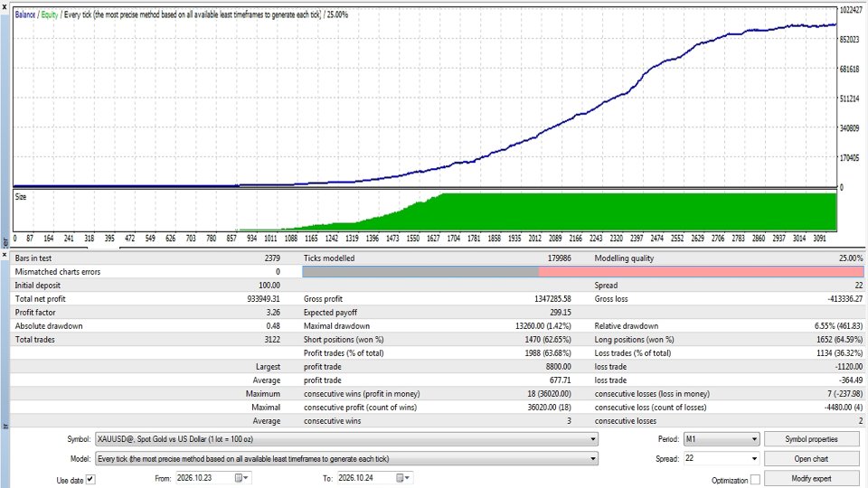Click the Symbol properties button

click(811, 439)
